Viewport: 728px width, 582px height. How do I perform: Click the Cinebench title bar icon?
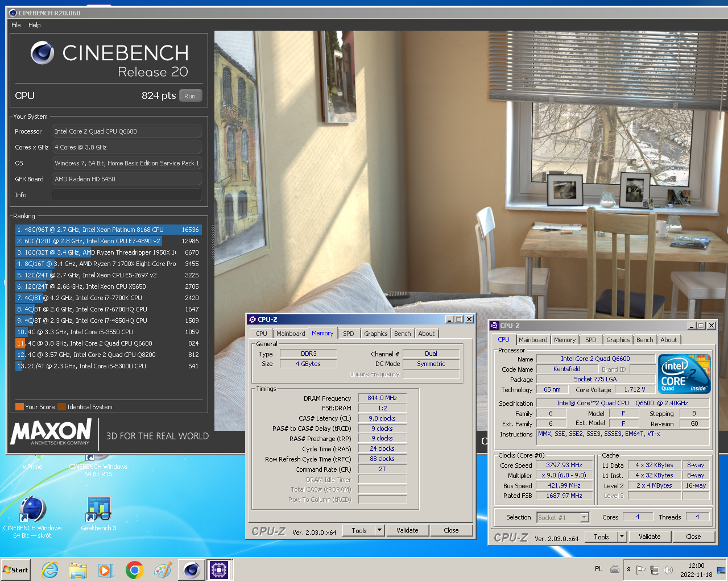tap(13, 13)
